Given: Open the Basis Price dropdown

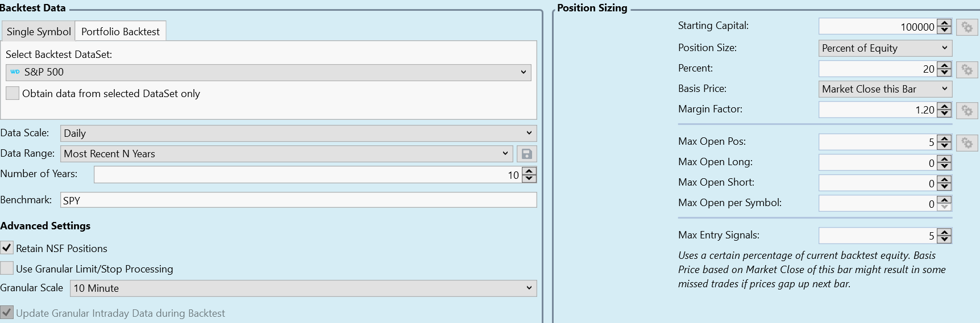Looking at the screenshot, I should click(885, 89).
